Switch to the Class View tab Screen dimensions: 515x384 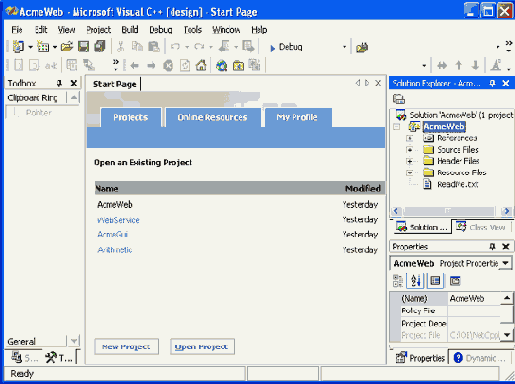point(481,227)
